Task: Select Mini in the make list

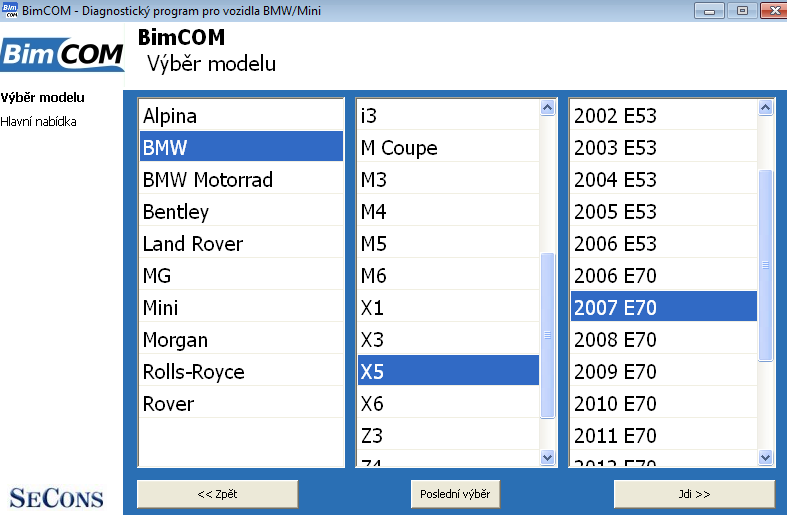Action: (241, 307)
